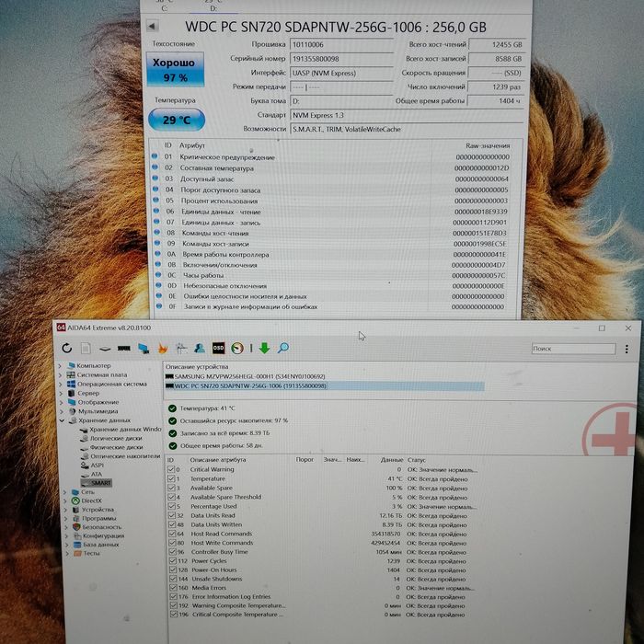Select the Системная плата tree node
Screen dimensions: 644x644
pos(102,374)
